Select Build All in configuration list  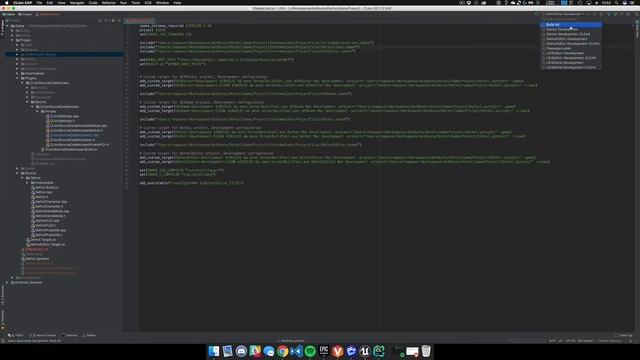571,24
